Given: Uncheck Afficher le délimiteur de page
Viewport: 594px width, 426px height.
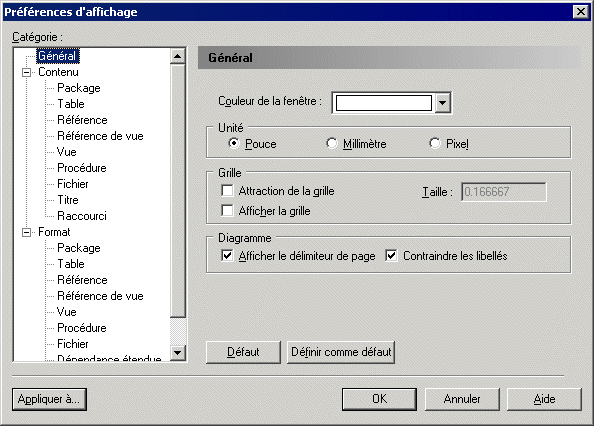Looking at the screenshot, I should click(227, 256).
